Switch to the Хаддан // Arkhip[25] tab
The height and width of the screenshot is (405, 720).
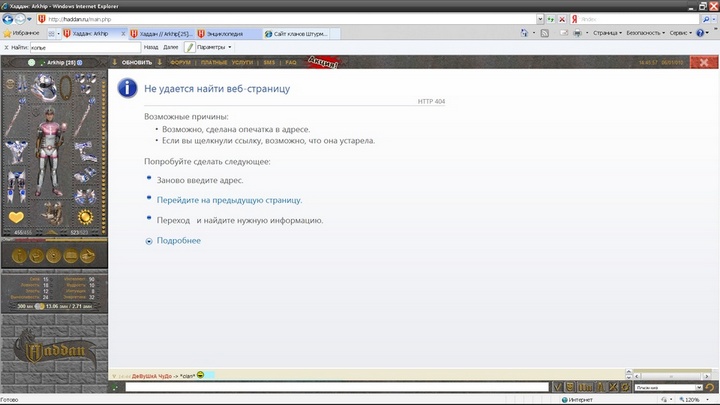click(161, 34)
